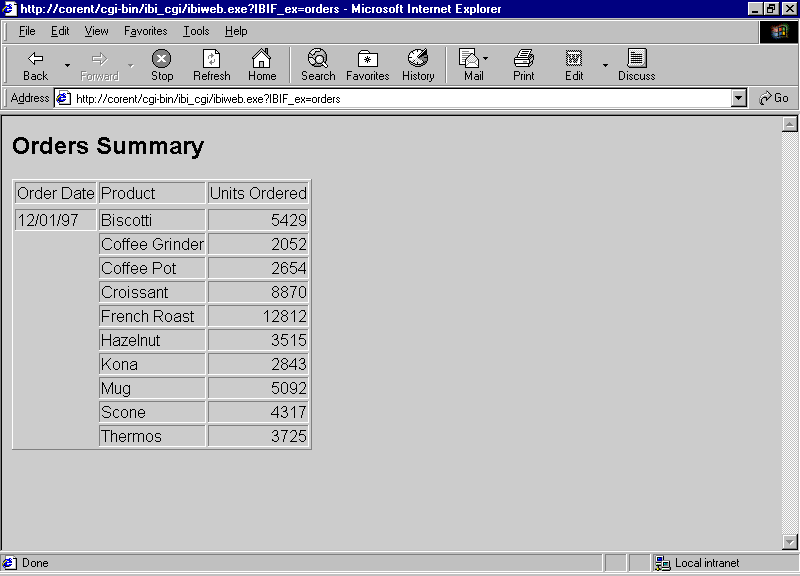Click the Coffee Grinder product cell

152,244
